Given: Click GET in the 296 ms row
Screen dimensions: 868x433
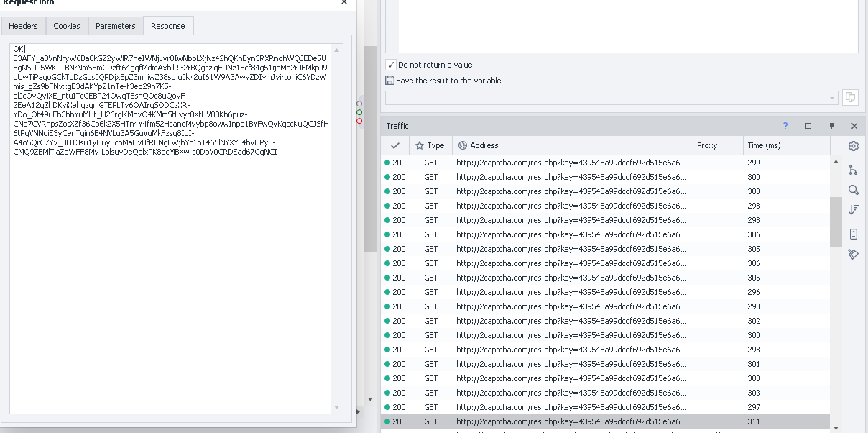Looking at the screenshot, I should [x=431, y=292].
